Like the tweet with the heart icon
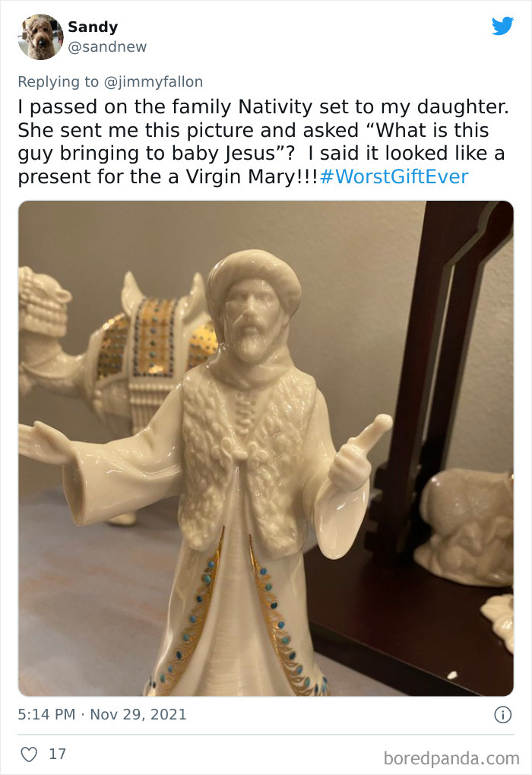Screen dimensions: 532x775 pyautogui.click(x=28, y=754)
